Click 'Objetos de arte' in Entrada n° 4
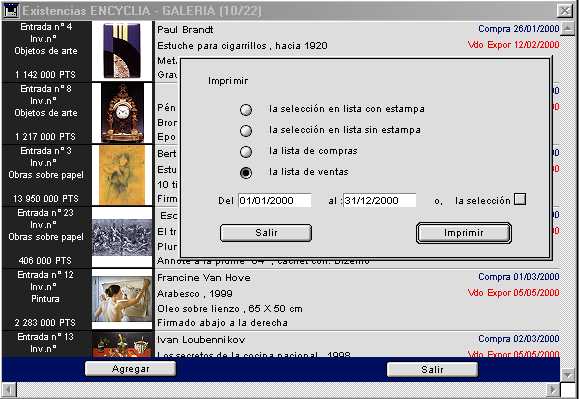Image resolution: width=579 pixels, height=399 pixels. click(46, 51)
